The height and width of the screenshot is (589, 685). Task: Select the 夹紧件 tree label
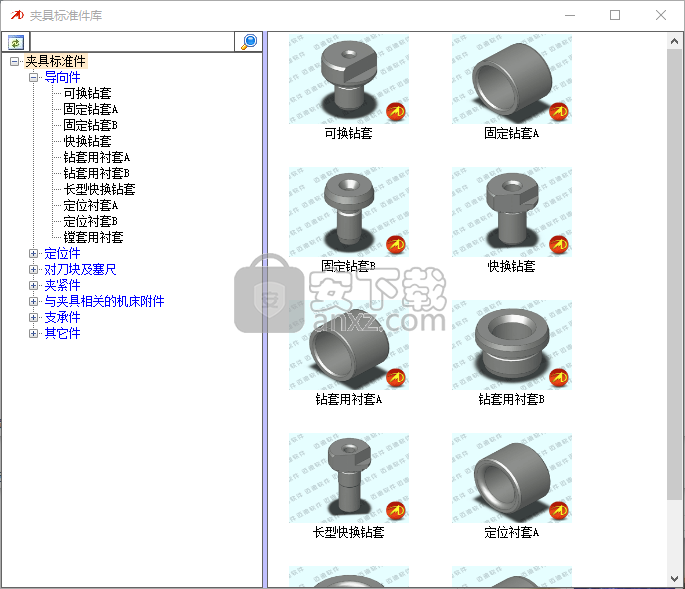point(62,285)
